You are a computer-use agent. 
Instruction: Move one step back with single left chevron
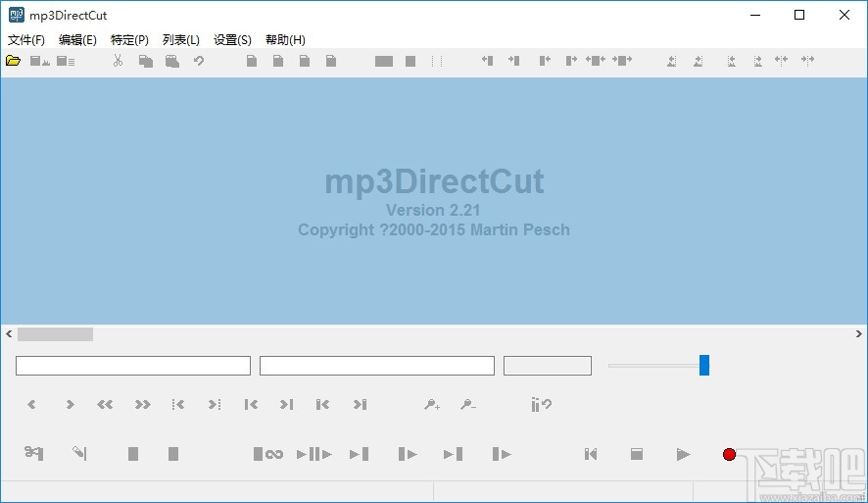pyautogui.click(x=31, y=404)
